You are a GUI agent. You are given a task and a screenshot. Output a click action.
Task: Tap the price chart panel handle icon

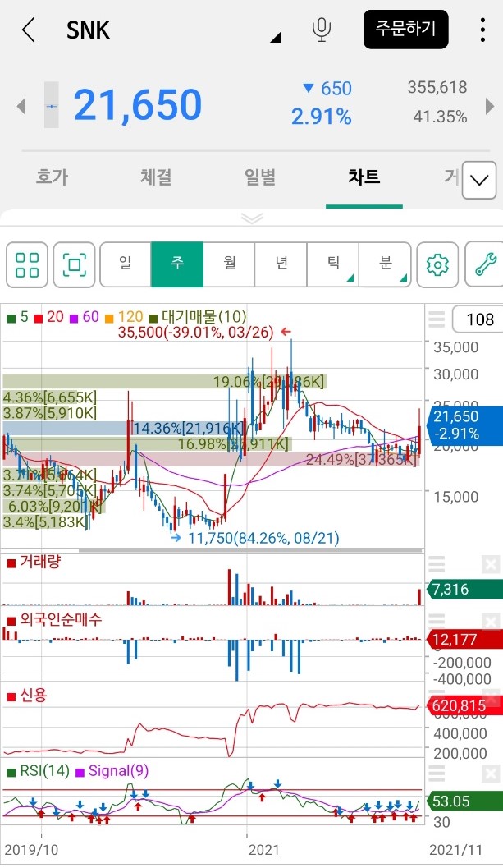tap(437, 319)
